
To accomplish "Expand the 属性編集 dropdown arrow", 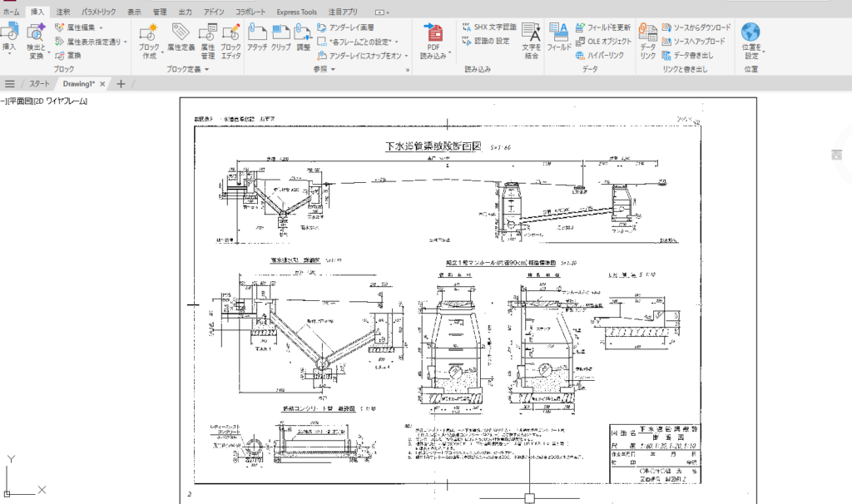I will (x=101, y=27).
